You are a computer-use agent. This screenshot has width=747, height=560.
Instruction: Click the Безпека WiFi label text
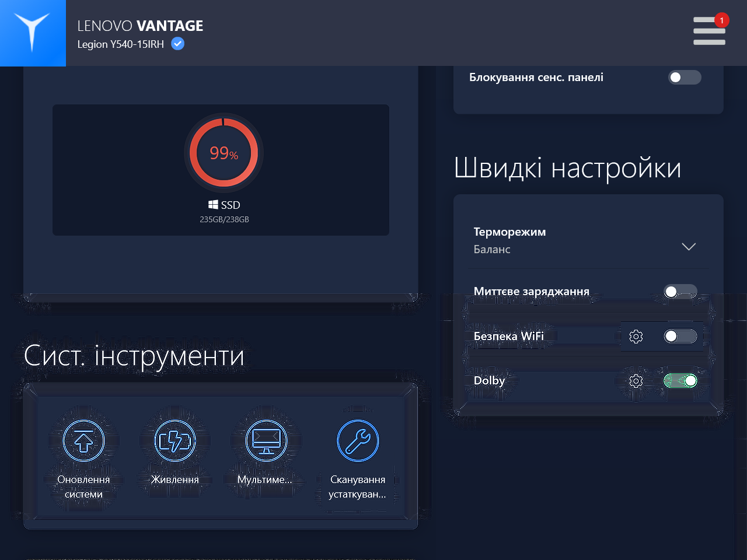point(509,336)
